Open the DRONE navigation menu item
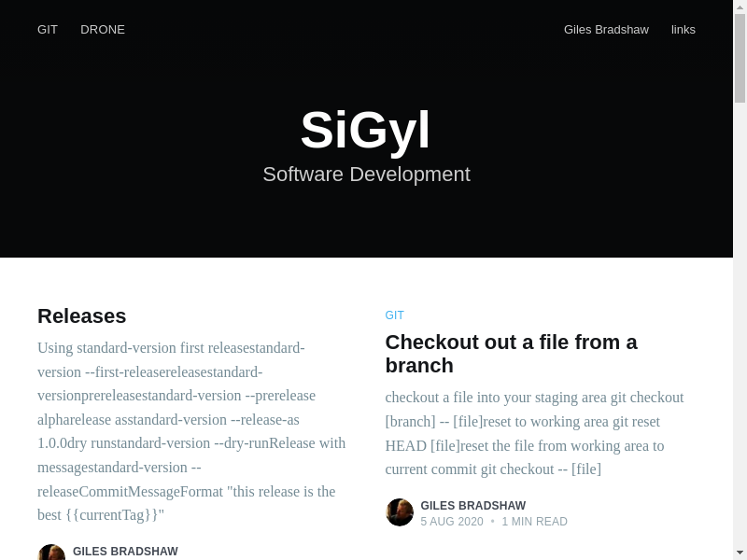This screenshot has width=747, height=560. tap(103, 29)
